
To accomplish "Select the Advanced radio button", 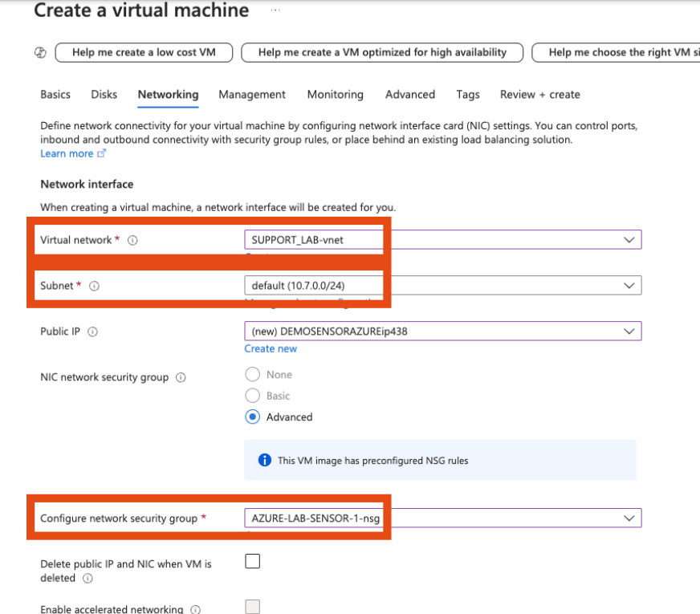I will (252, 417).
